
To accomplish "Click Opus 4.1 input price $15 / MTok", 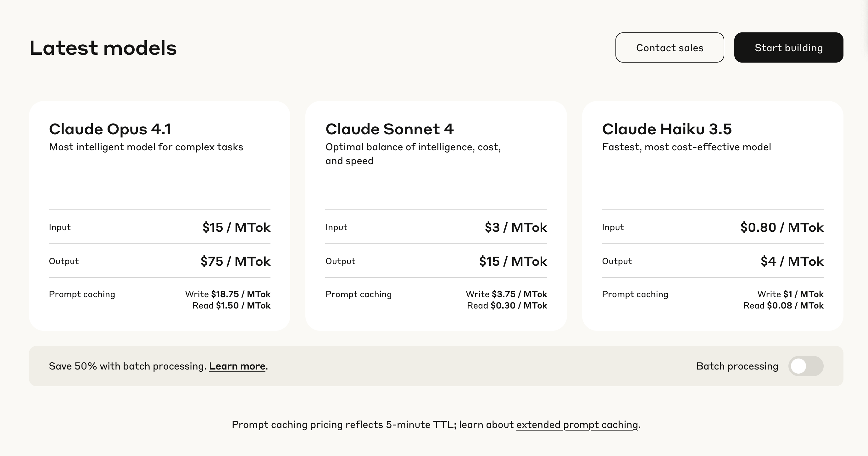I will point(236,227).
